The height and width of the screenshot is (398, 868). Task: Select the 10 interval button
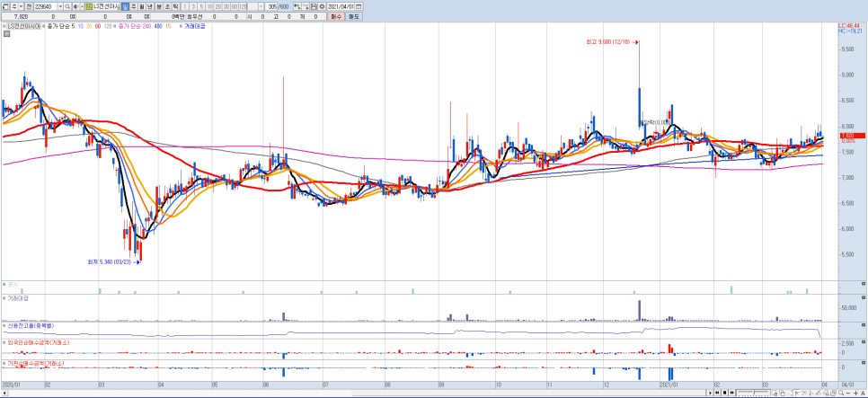point(209,6)
